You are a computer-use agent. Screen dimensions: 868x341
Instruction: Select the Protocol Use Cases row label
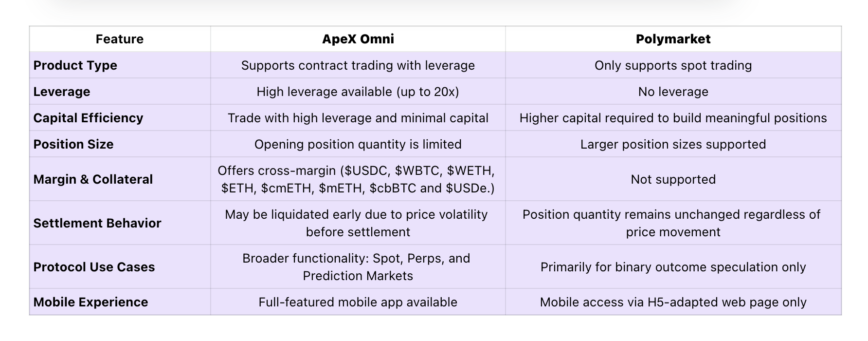94,267
